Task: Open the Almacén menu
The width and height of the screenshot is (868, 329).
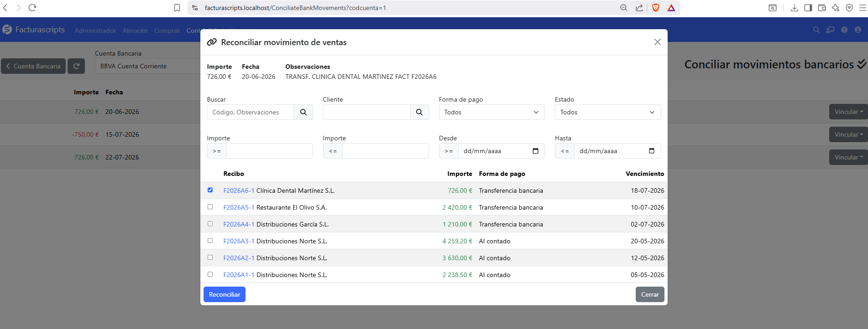Action: [135, 31]
